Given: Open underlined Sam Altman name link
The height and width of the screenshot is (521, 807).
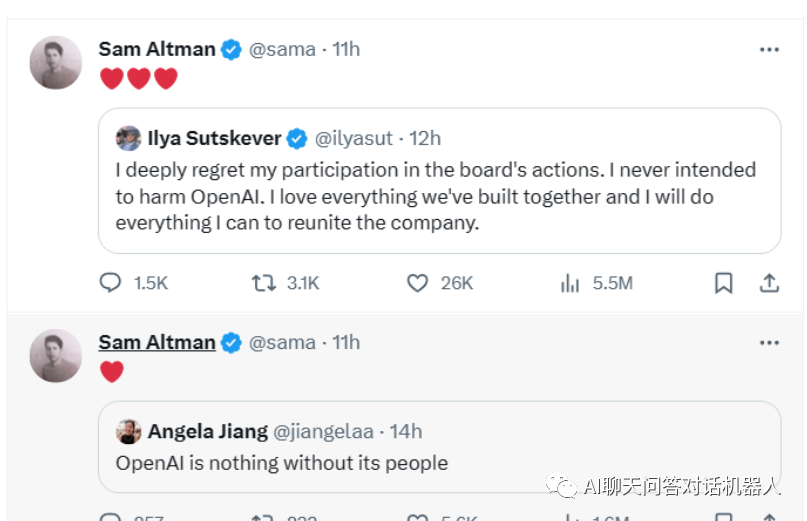Looking at the screenshot, I should pyautogui.click(x=157, y=342).
